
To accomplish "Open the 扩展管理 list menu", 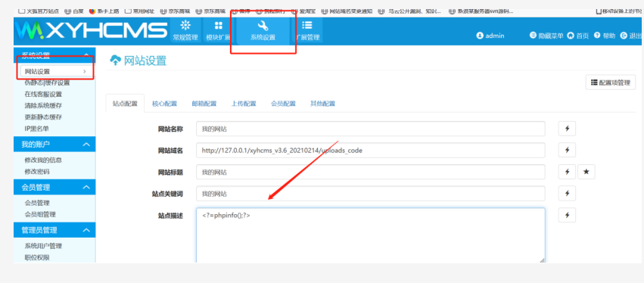I will pos(307,30).
